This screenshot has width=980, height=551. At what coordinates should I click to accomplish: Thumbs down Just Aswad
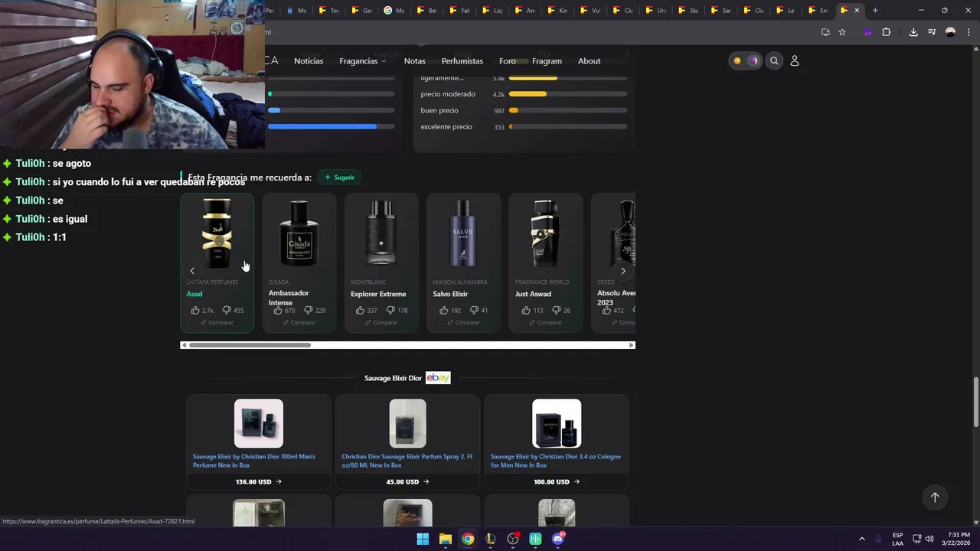556,310
